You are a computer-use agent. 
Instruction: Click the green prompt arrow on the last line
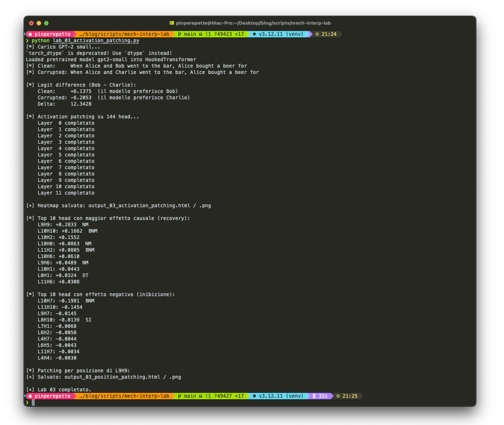[x=28, y=403]
